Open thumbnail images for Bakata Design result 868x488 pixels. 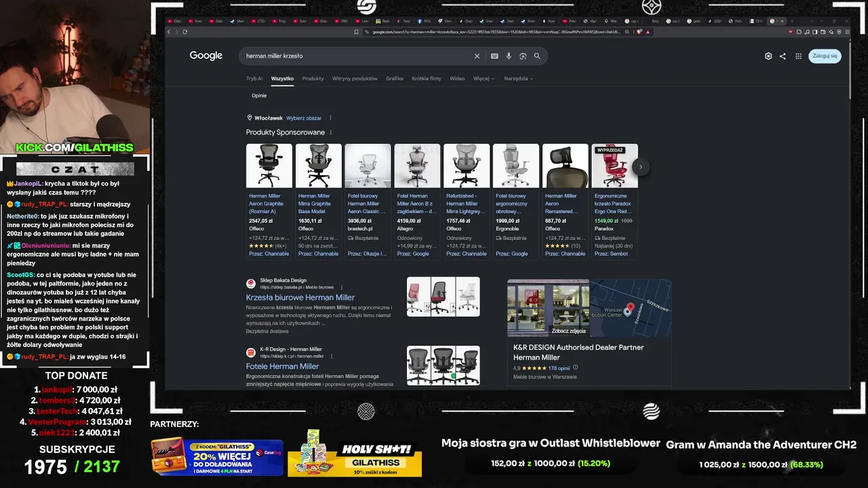pyautogui.click(x=443, y=296)
